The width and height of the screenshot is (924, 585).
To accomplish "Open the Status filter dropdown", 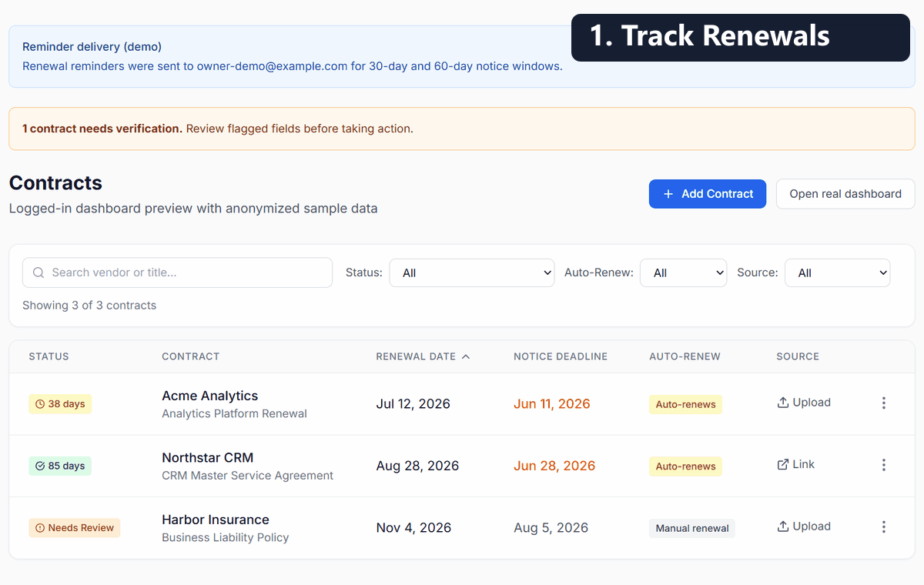I will 472,272.
